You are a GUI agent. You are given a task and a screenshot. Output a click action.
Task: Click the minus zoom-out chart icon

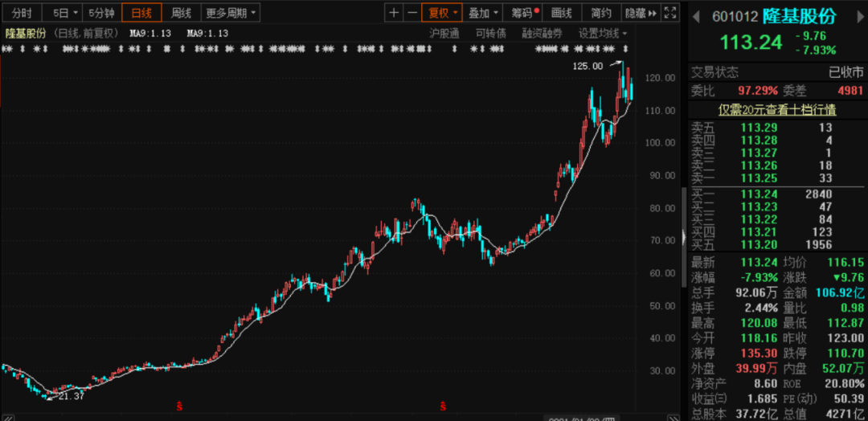[412, 13]
